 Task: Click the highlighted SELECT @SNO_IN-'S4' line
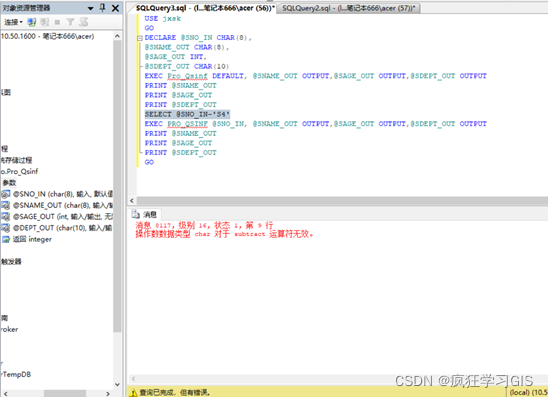tap(187, 114)
